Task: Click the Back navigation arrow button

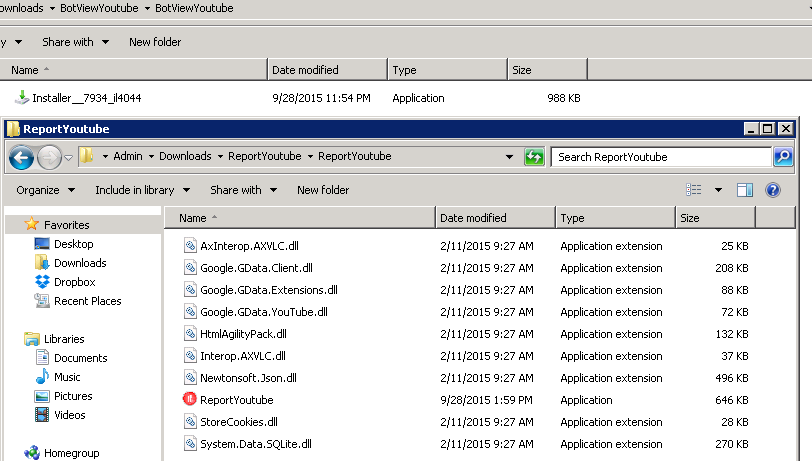Action: tap(21, 157)
